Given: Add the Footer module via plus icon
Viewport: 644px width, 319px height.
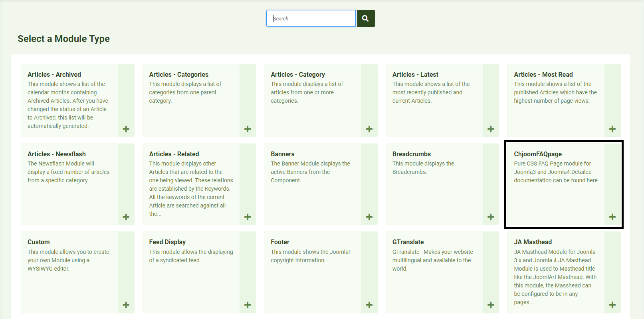Looking at the screenshot, I should click(x=369, y=305).
